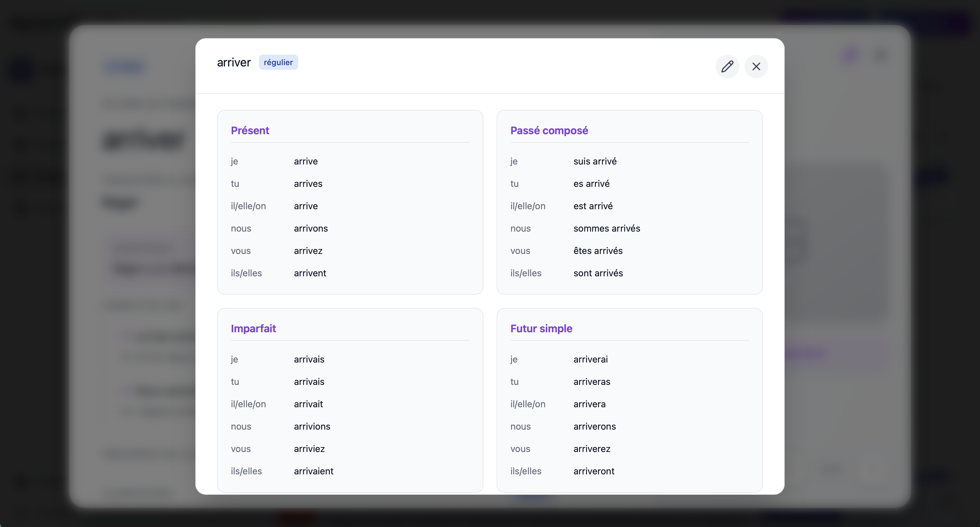This screenshot has height=527, width=980.
Task: Select the Imparfait form arriviez
Action: [309, 449]
